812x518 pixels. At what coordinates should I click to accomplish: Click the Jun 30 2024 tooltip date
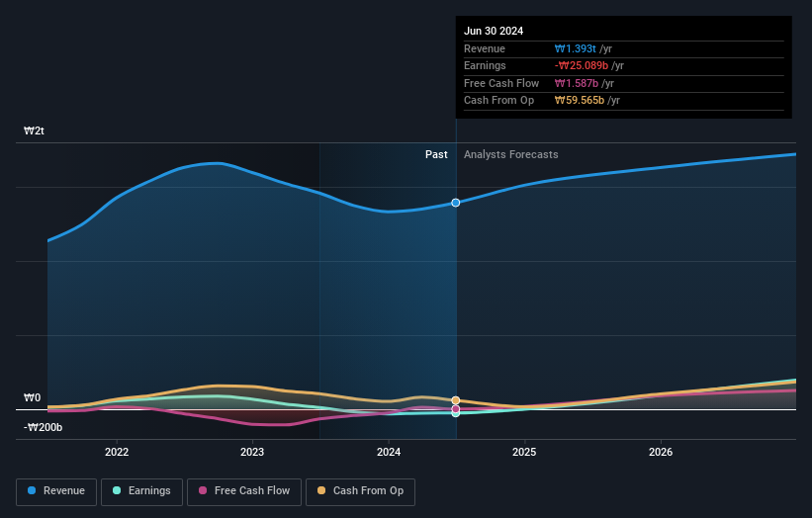(494, 31)
